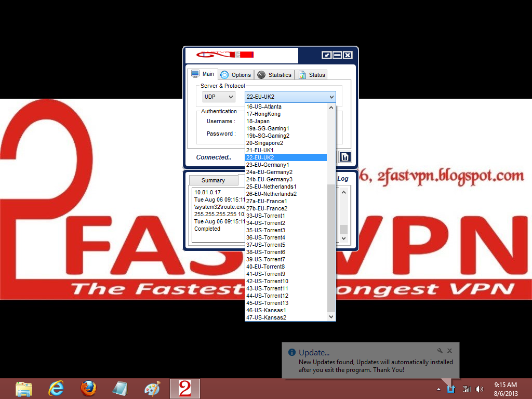Select 36-US-Torrent4 server
Screen dimensions: 532x399
tap(286, 237)
